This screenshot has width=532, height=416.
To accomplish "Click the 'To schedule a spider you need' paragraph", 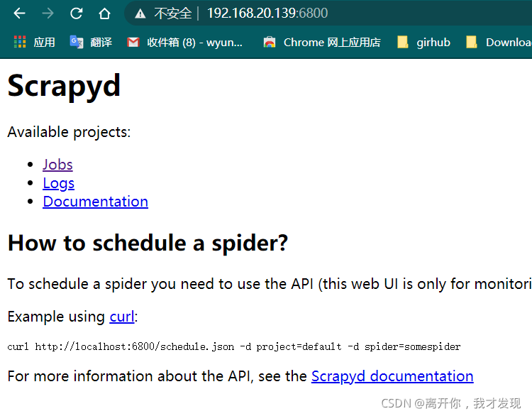I will tap(270, 284).
